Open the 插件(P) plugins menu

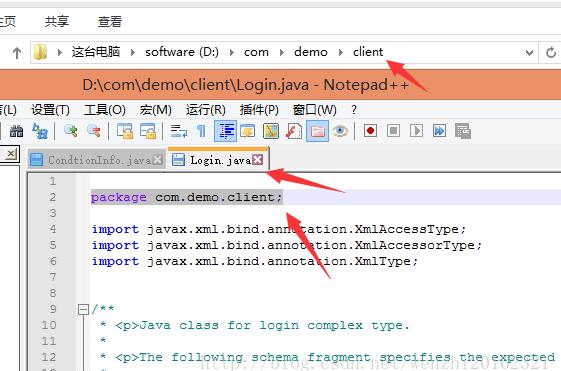(x=259, y=110)
